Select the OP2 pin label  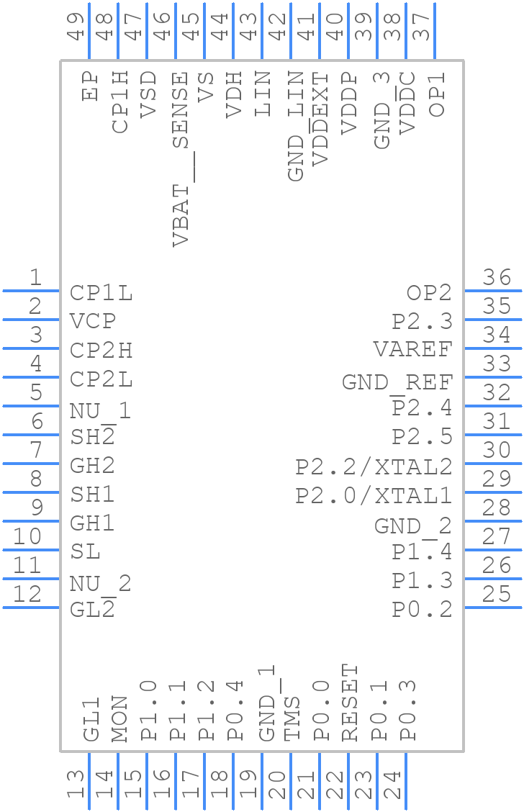pos(429,293)
